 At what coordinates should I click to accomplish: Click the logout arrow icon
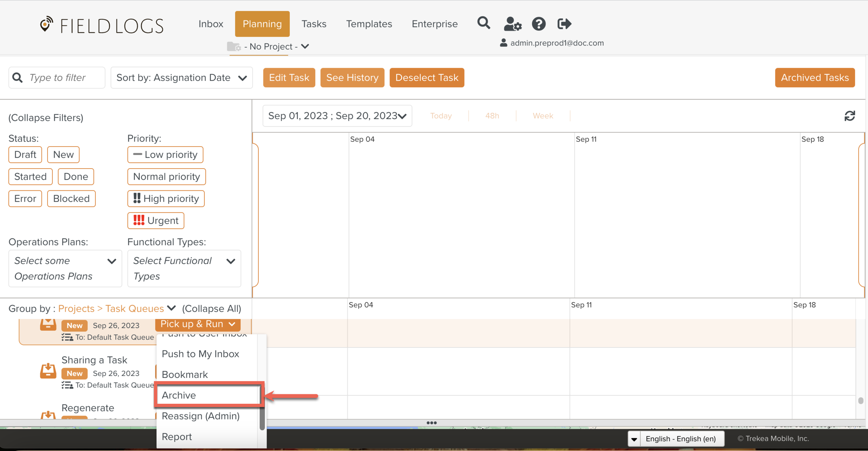(x=564, y=24)
